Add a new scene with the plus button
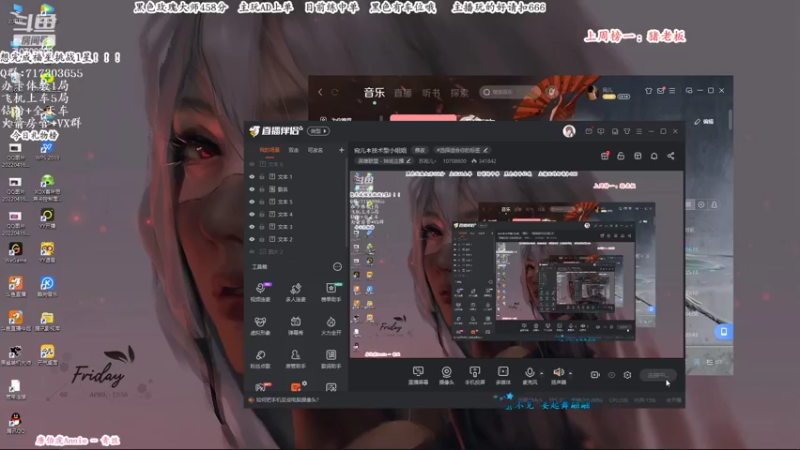Screen dimensions: 800x450 [341, 150]
